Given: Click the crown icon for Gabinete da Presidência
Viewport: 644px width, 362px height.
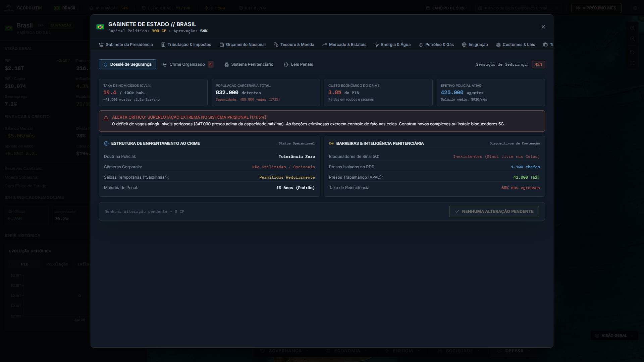Looking at the screenshot, I should coord(101,45).
